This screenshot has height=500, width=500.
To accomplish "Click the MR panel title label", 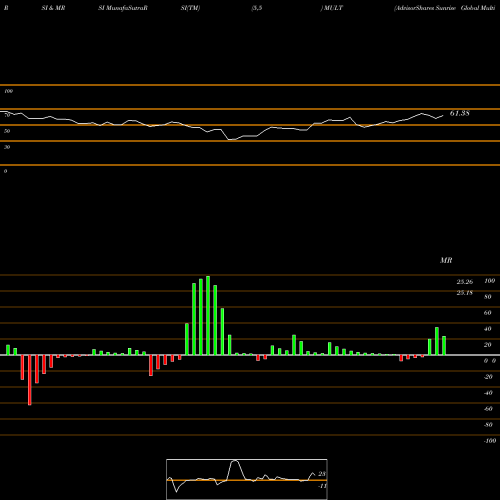I will tap(446, 260).
